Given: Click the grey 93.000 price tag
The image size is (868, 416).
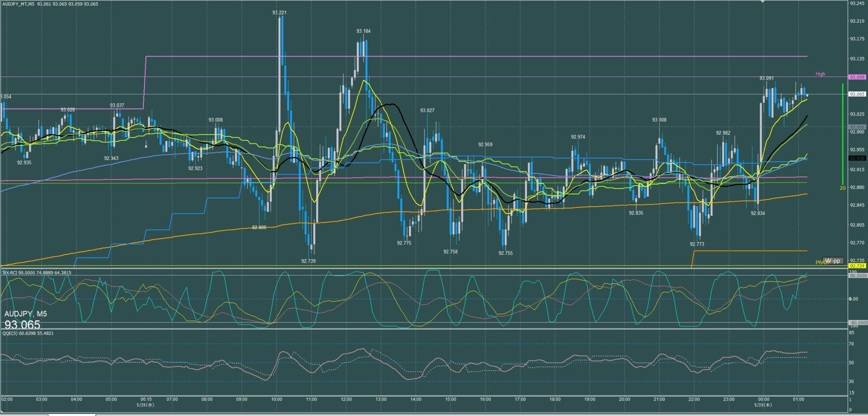Looking at the screenshot, I should [857, 127].
